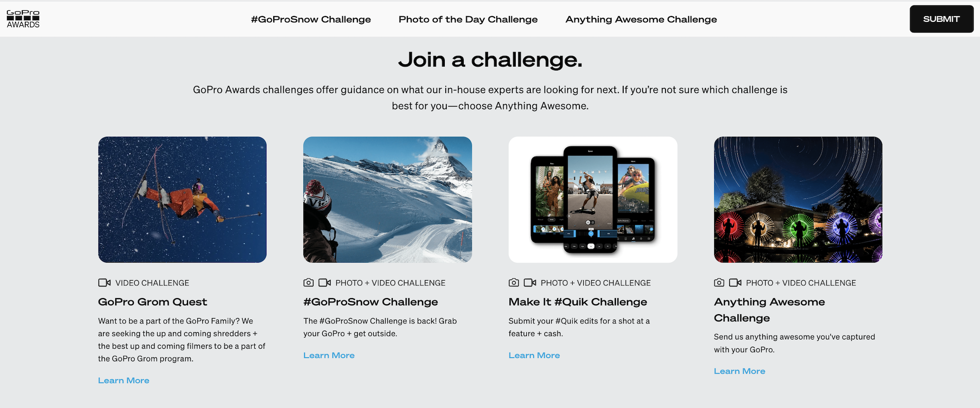Click photo camera icon above Make It #Quik
Viewport: 980px width, 408px height.
point(514,283)
